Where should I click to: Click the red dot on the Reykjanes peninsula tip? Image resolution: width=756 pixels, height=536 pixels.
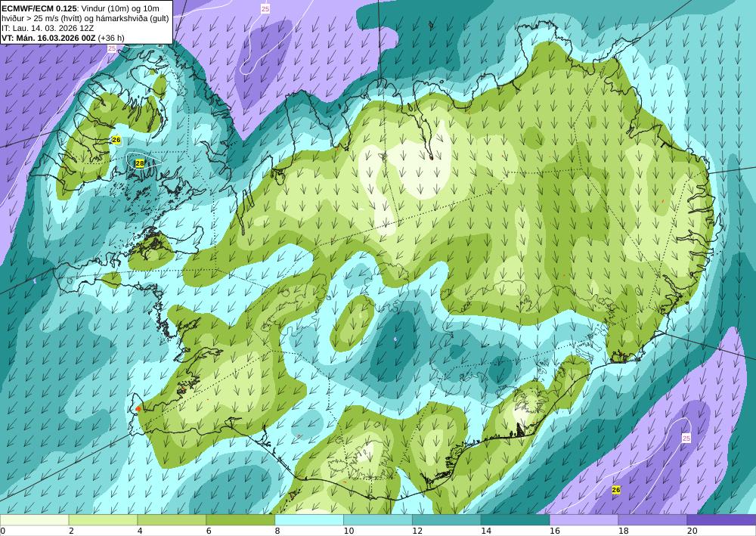(138, 409)
